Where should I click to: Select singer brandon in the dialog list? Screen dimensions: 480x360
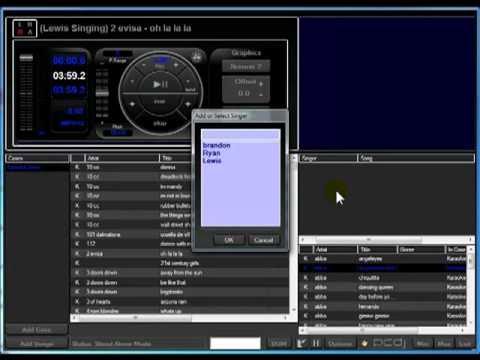(x=217, y=145)
